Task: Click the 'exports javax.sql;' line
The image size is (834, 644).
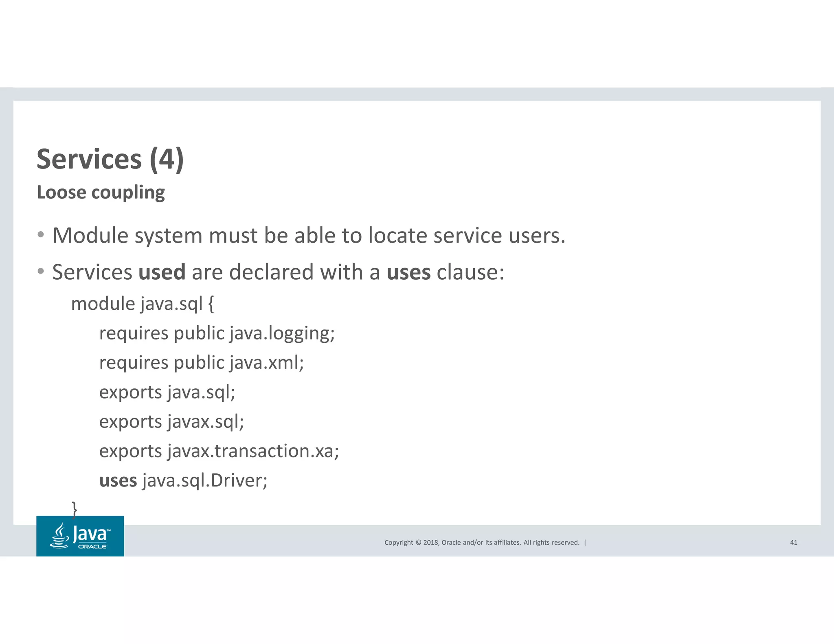Action: point(171,422)
